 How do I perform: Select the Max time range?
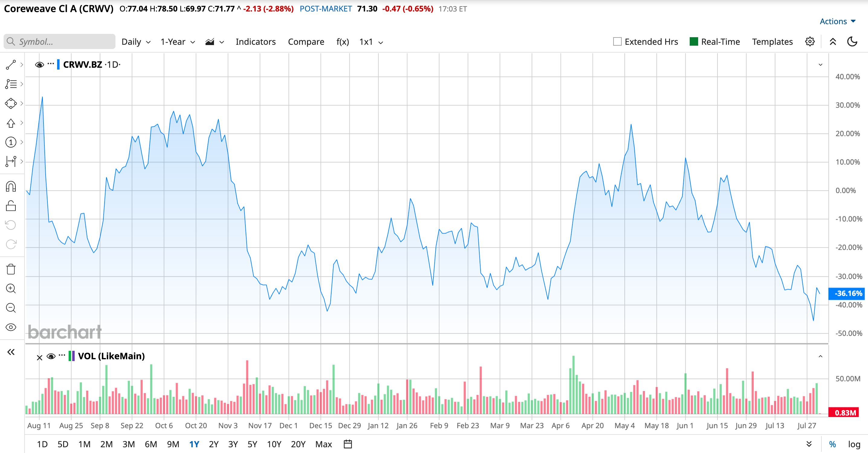[324, 444]
